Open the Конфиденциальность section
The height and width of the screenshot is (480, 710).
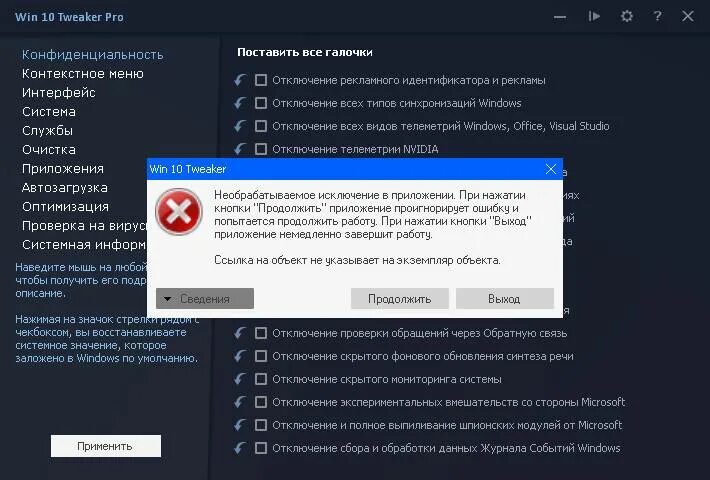click(92, 55)
